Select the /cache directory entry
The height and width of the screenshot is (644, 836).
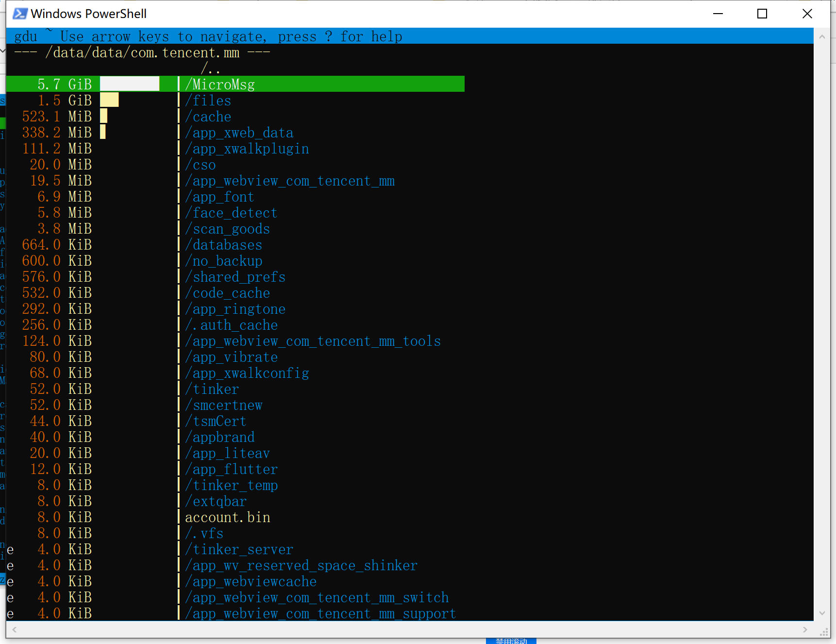coord(208,117)
